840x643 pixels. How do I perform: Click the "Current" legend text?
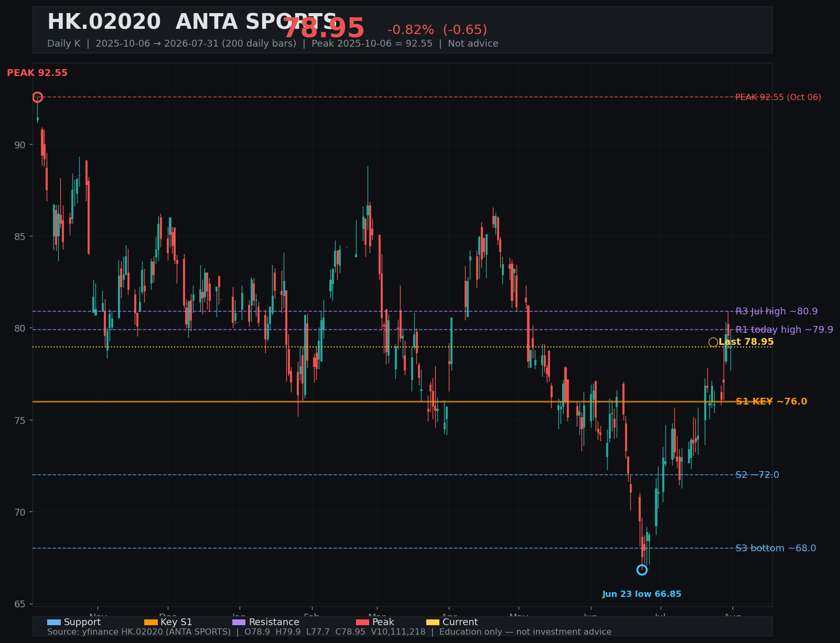click(460, 623)
